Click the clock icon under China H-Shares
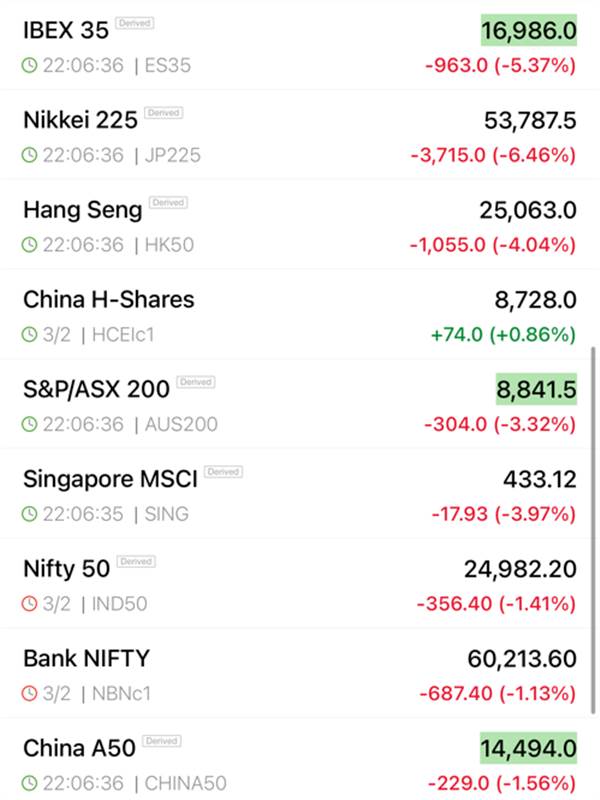Image resolution: width=600 pixels, height=800 pixels. [x=30, y=335]
